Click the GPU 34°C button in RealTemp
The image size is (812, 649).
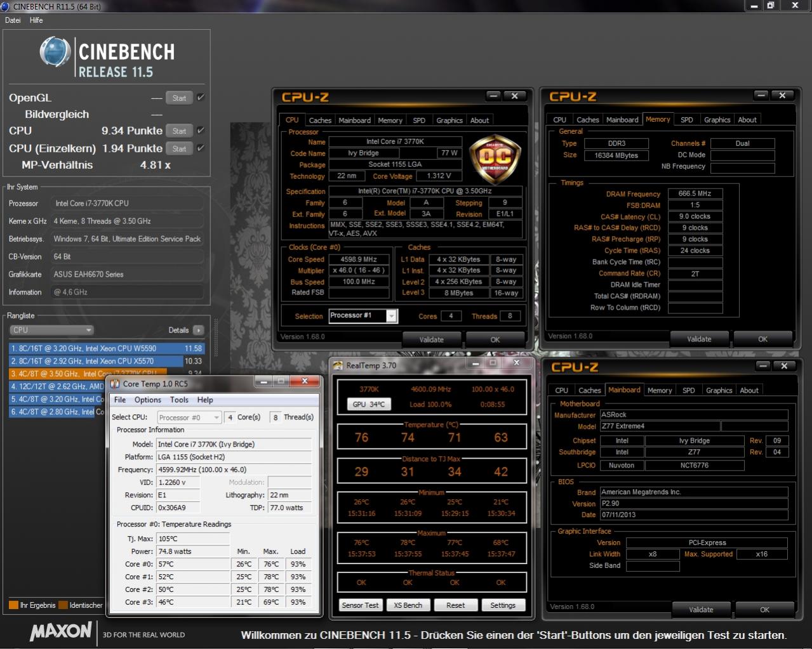point(369,404)
